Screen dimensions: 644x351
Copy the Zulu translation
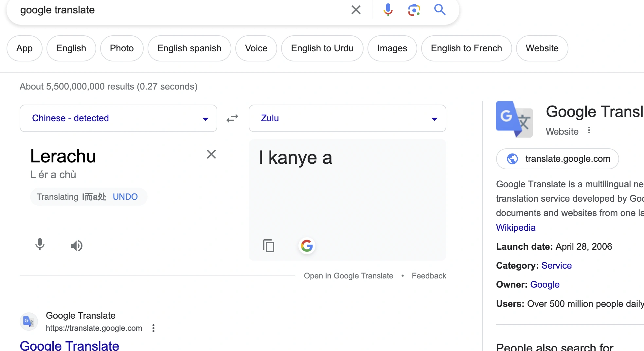pyautogui.click(x=268, y=246)
